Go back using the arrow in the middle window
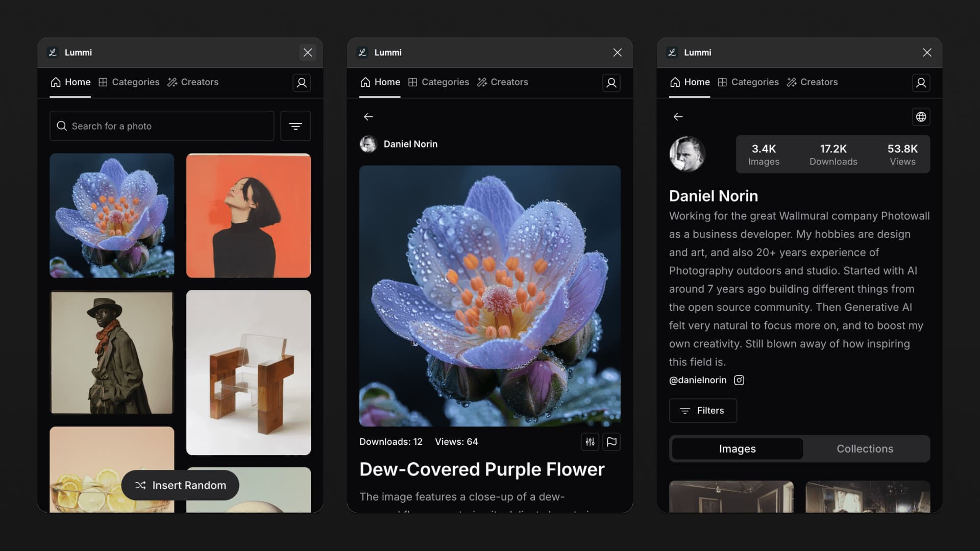980x551 pixels. [369, 117]
